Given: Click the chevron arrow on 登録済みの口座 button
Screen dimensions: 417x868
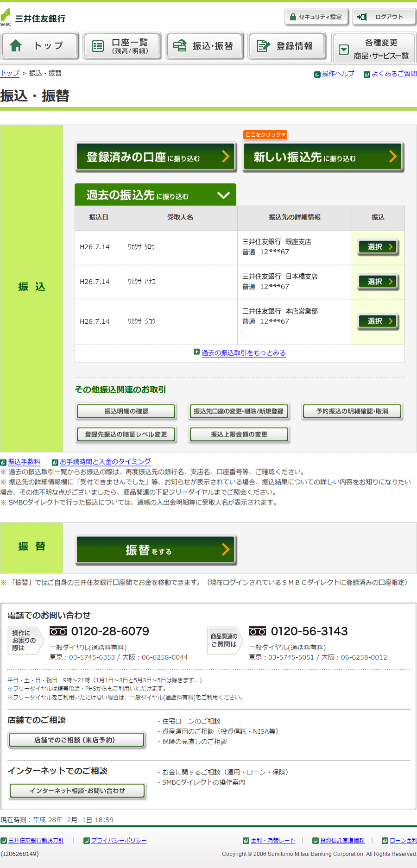Looking at the screenshot, I should [x=226, y=157].
